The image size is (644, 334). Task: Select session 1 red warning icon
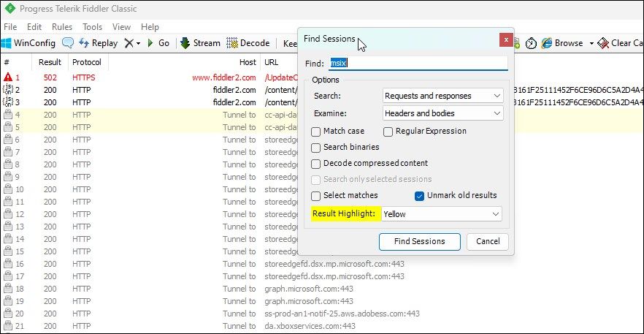(x=8, y=77)
